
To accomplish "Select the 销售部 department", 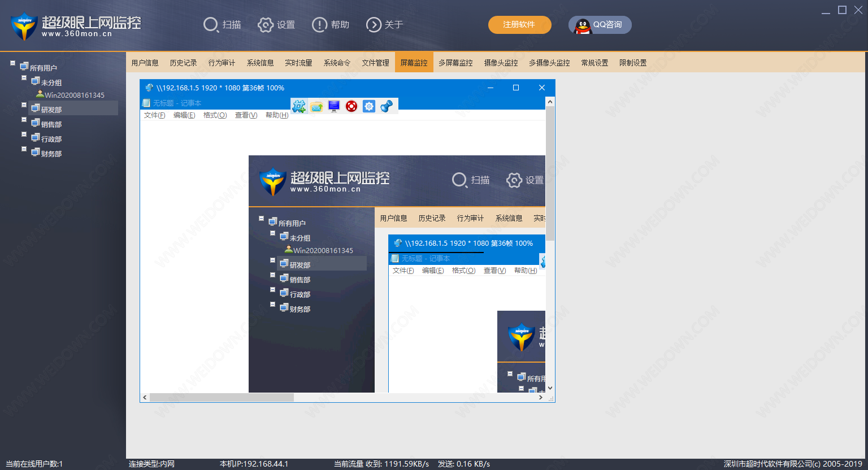I will [51, 124].
